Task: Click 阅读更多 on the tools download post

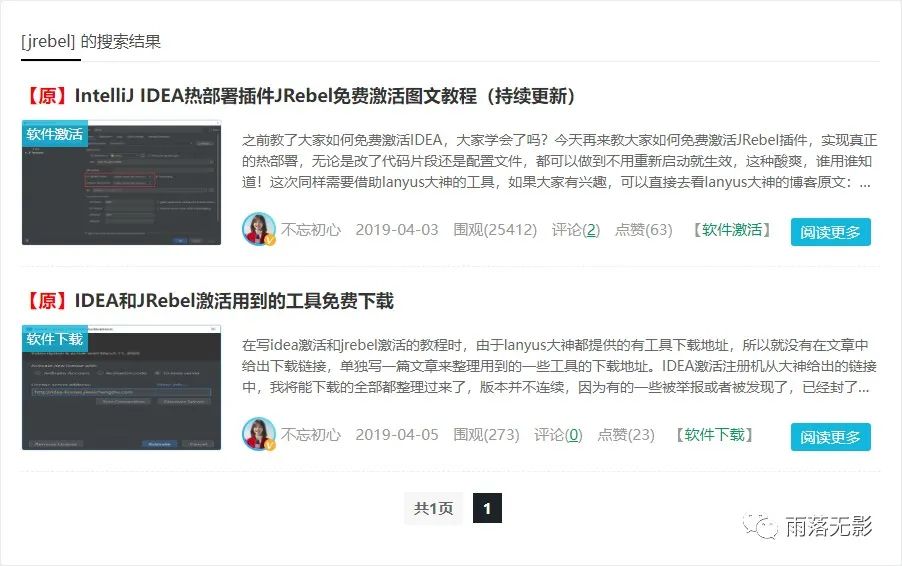Action: click(x=831, y=437)
